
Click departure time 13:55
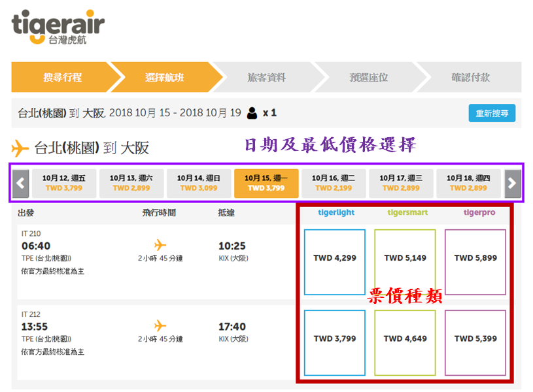35,327
